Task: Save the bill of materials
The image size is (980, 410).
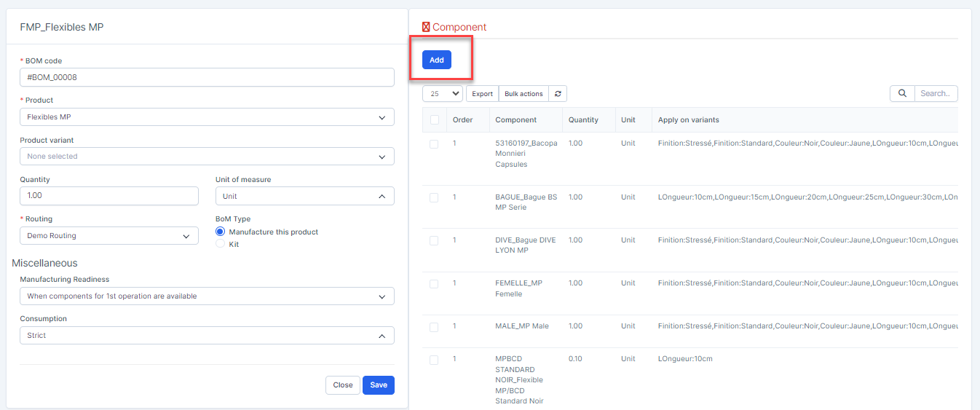Action: coord(378,385)
